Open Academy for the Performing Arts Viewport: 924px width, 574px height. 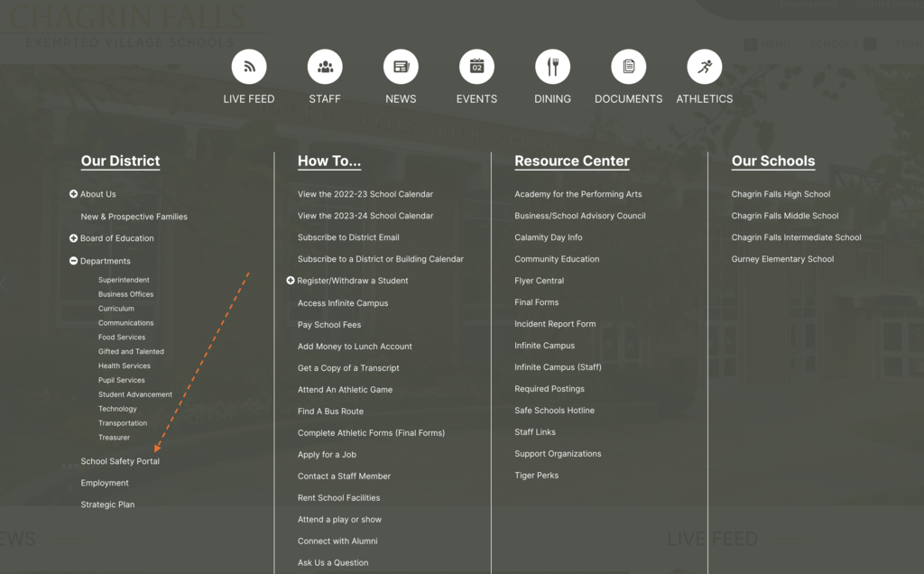pyautogui.click(x=577, y=194)
